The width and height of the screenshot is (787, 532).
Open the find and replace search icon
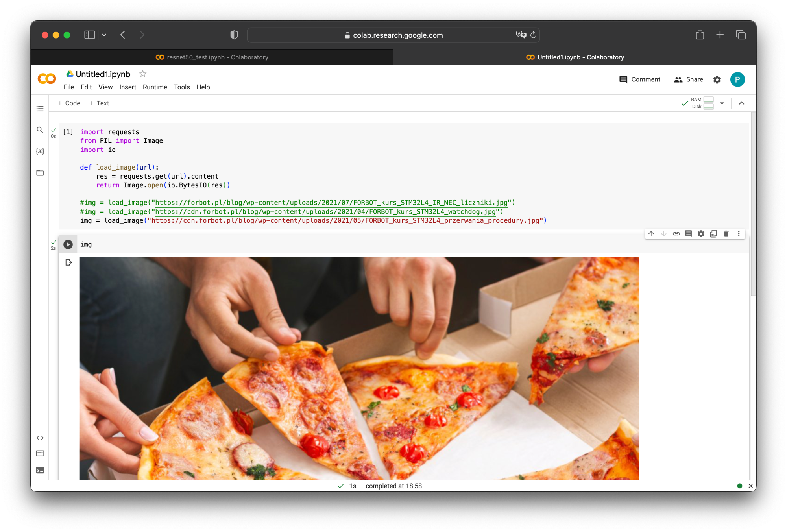(x=40, y=130)
